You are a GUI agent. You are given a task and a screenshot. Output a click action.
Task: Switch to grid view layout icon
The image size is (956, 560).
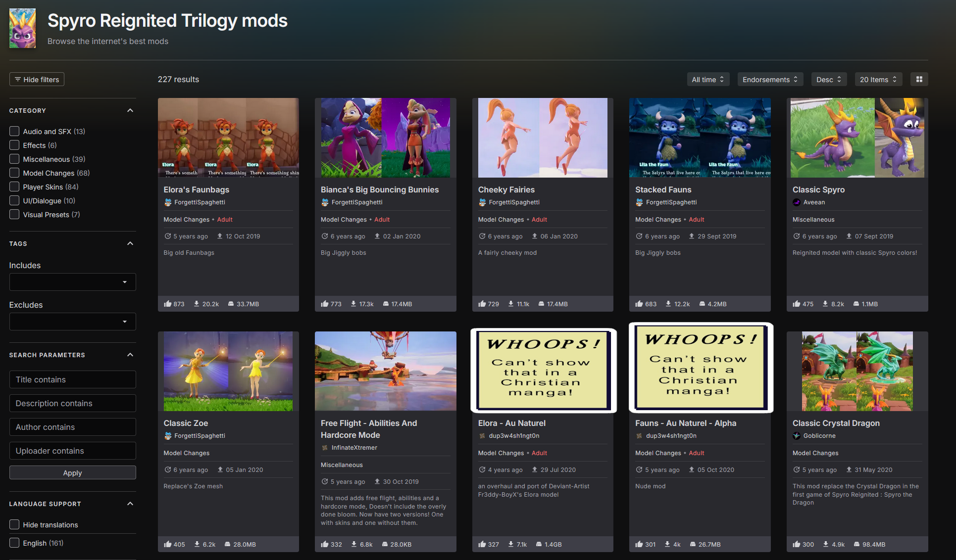pyautogui.click(x=919, y=79)
